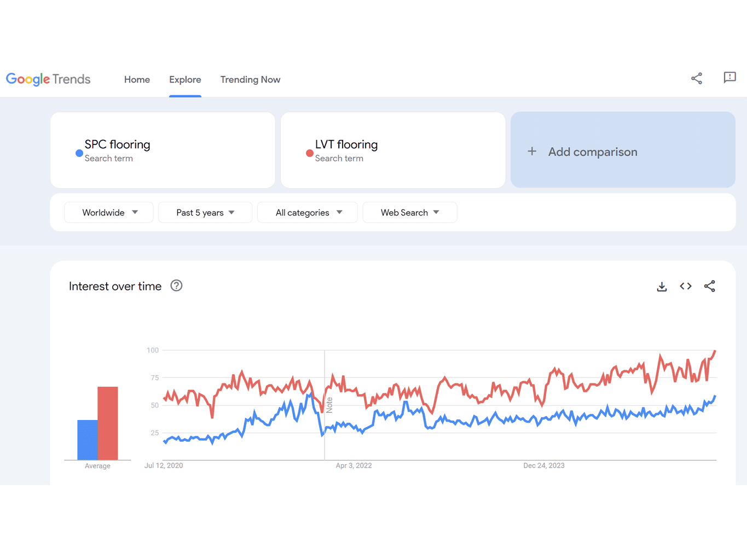
Task: Open the Web Search type dropdown
Action: pos(410,213)
